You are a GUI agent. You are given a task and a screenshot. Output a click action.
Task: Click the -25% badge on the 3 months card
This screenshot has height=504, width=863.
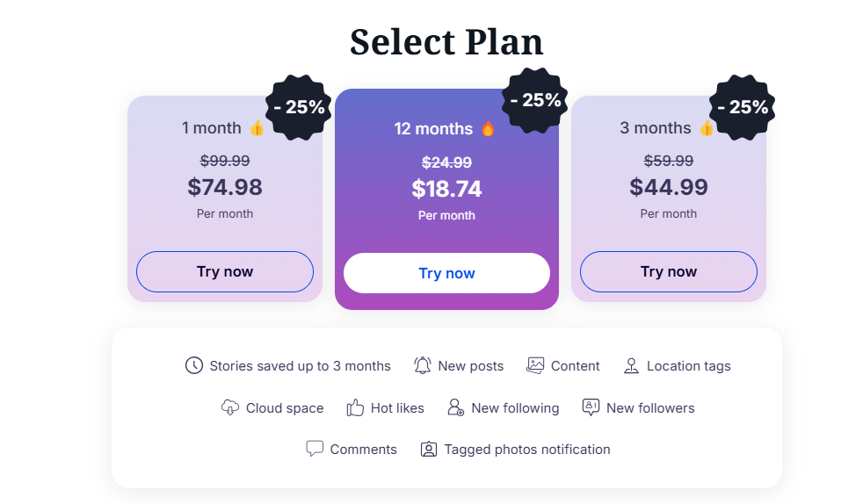coord(743,107)
